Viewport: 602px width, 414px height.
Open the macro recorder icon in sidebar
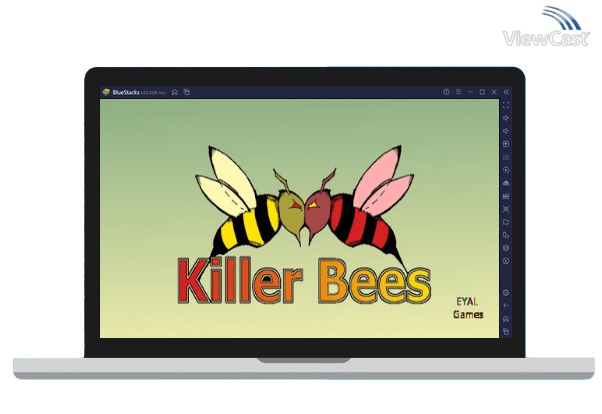coord(506,196)
